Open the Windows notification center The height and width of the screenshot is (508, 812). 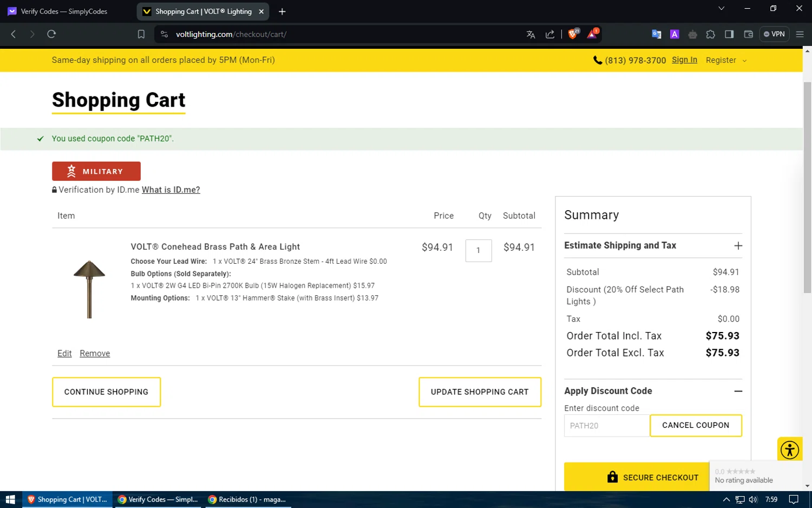pyautogui.click(x=794, y=499)
